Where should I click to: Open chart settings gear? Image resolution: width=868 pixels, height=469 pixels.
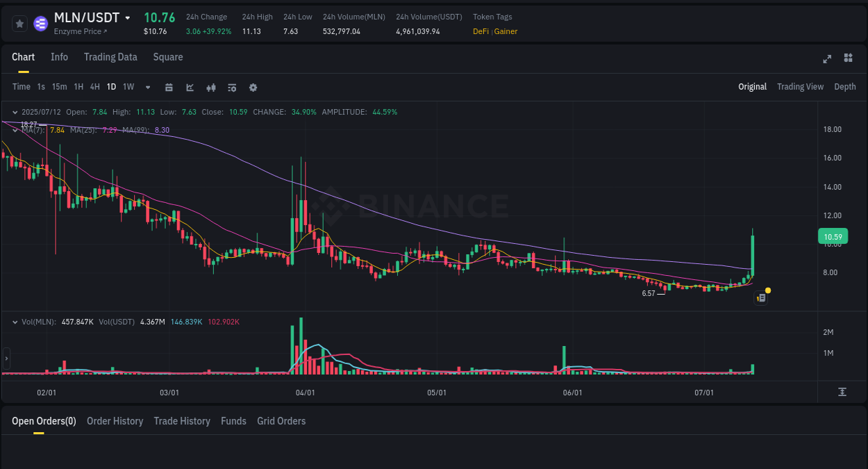pos(253,88)
